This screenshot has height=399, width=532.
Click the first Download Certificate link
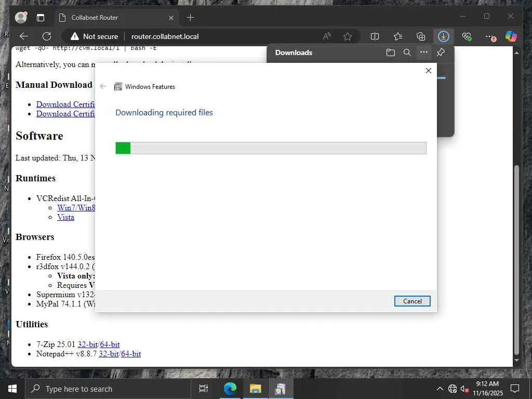click(x=65, y=104)
